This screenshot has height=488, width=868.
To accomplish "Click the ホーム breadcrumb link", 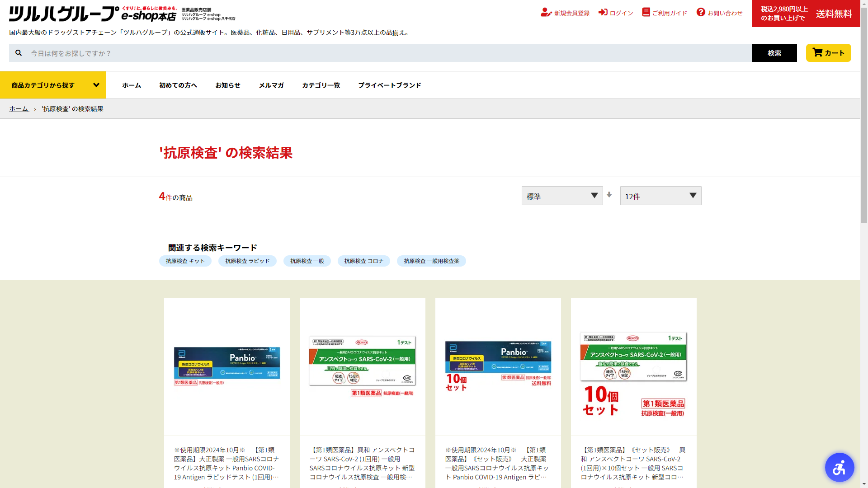I will pyautogui.click(x=19, y=109).
